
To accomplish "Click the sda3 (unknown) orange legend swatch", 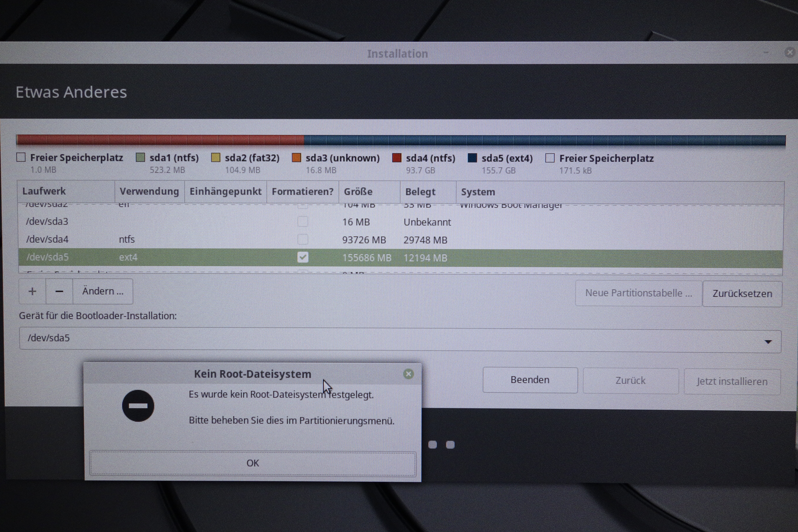I will (x=297, y=158).
